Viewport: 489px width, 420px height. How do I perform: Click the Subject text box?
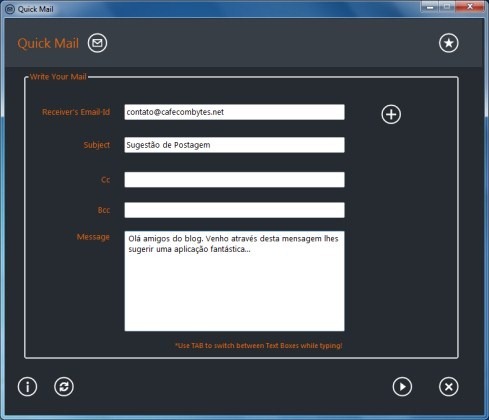click(x=234, y=145)
